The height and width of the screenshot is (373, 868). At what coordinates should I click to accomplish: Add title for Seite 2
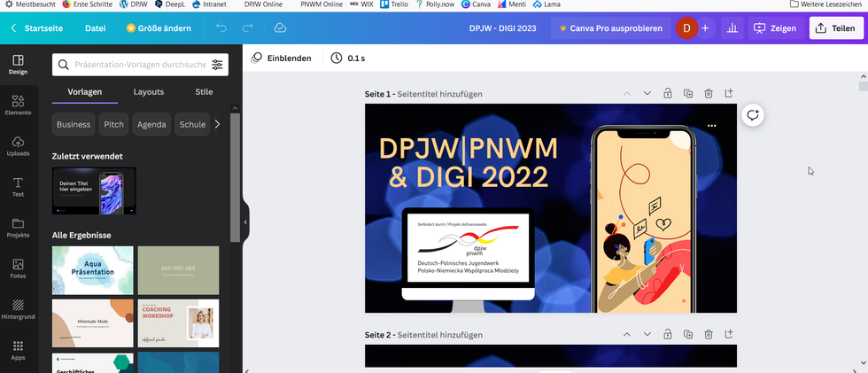pyautogui.click(x=439, y=336)
